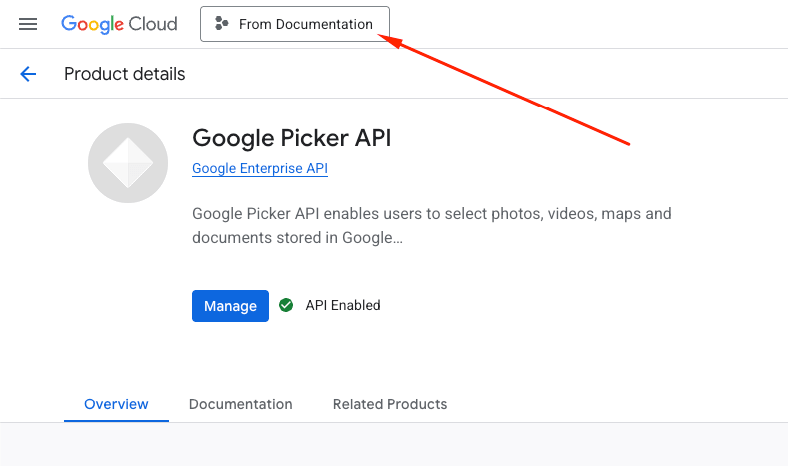788x466 pixels.
Task: Click the ellipsis ending the truncated description
Action: click(397, 239)
